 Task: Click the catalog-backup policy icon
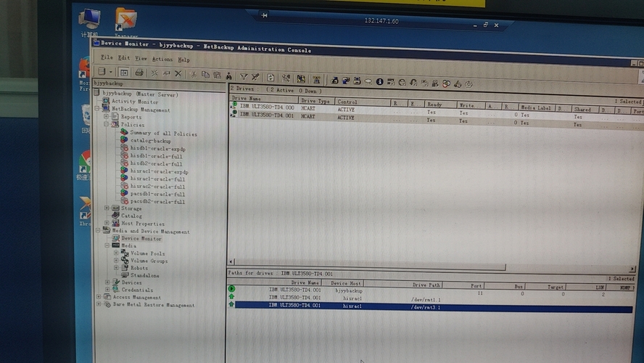123,140
